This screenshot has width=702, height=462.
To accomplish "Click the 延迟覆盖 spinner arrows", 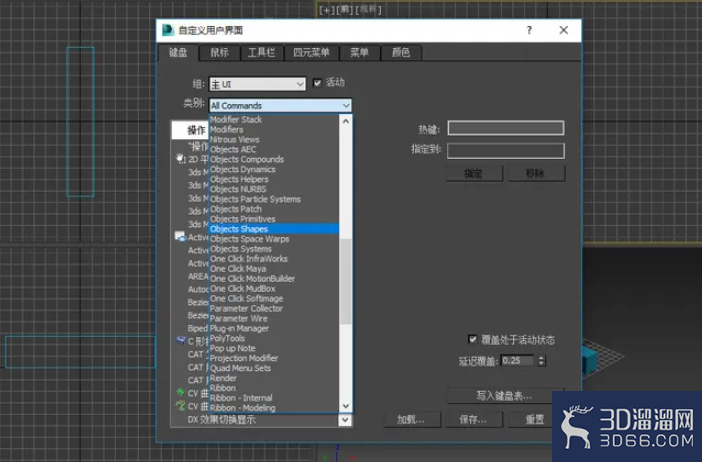I will pos(541,360).
